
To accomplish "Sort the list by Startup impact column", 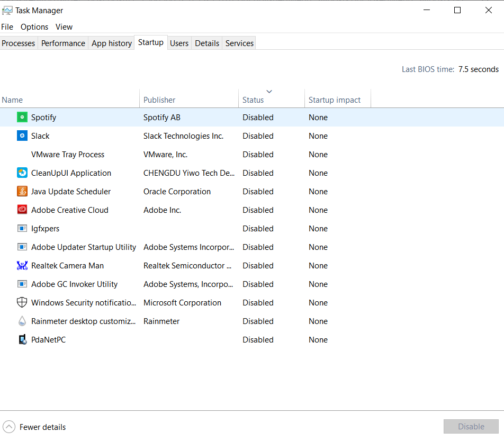I will point(335,100).
